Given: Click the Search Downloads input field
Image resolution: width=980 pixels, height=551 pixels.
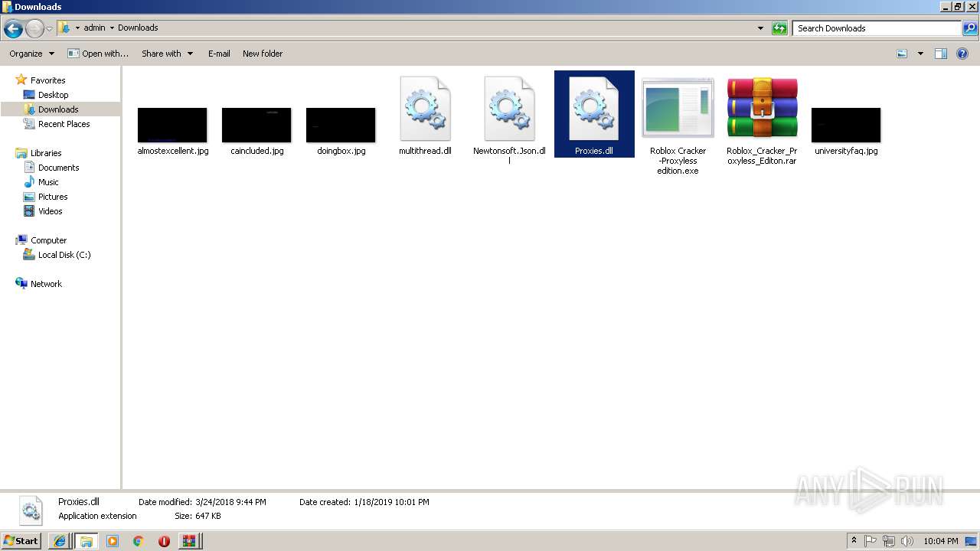Looking at the screenshot, I should click(877, 28).
